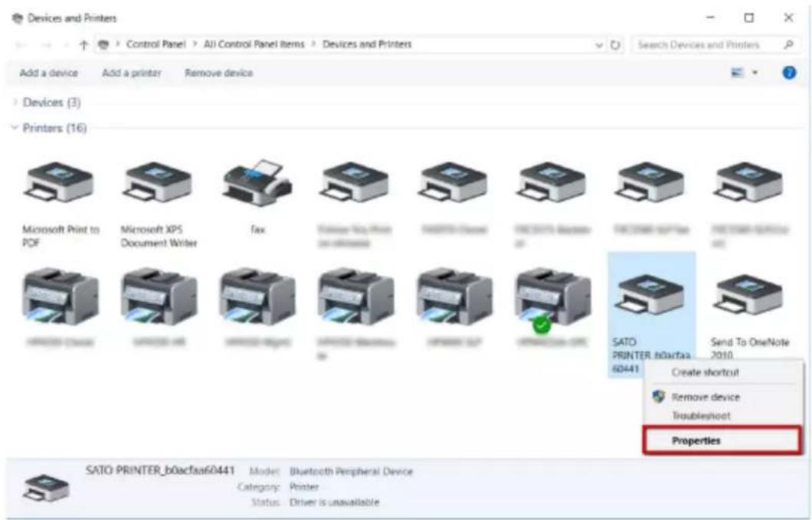Click the Devices and Printers breadcrumb

367,44
